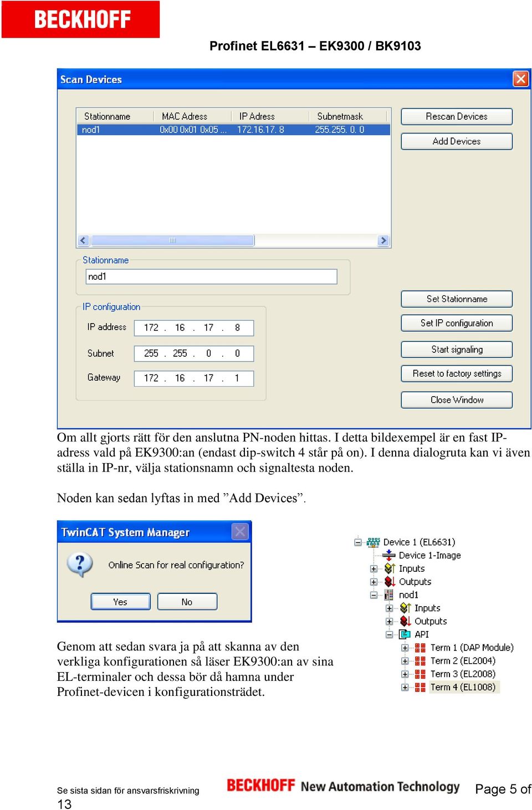This screenshot has height=810, width=532.
Task: Click the Subnet field
Action: [194, 353]
